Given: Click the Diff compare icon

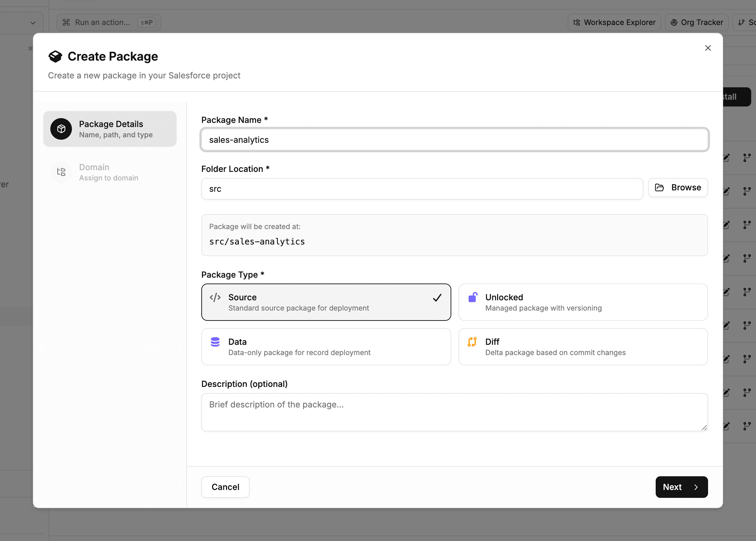Looking at the screenshot, I should tap(472, 342).
